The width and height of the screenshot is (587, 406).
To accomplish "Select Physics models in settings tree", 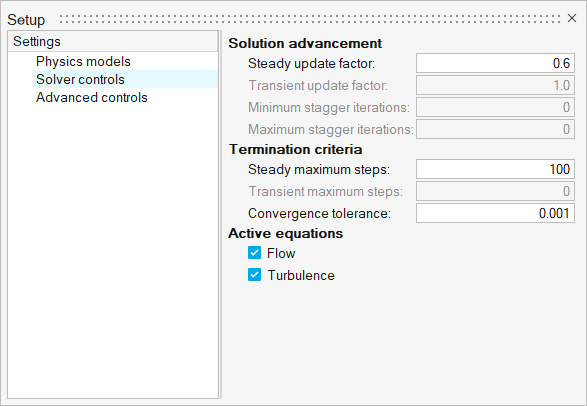I will [x=83, y=61].
